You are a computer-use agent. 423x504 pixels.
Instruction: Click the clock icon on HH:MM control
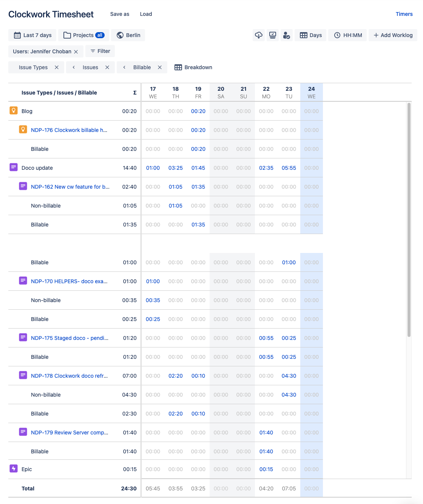337,35
